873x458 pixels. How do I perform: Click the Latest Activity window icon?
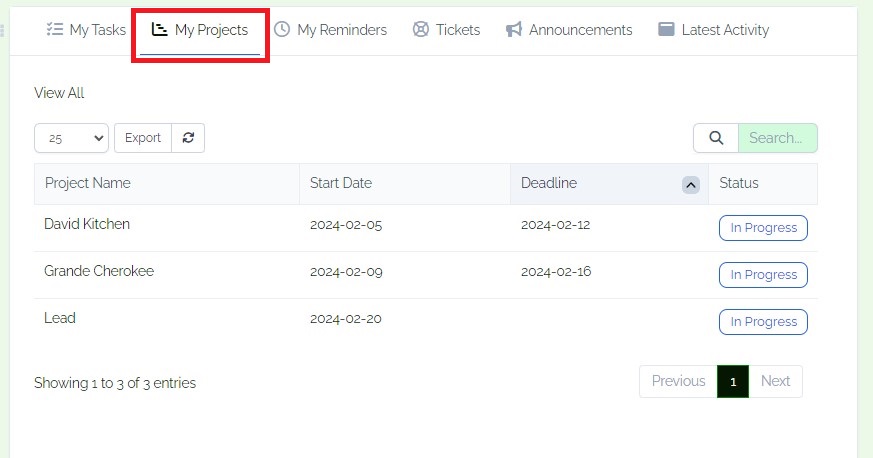[666, 29]
